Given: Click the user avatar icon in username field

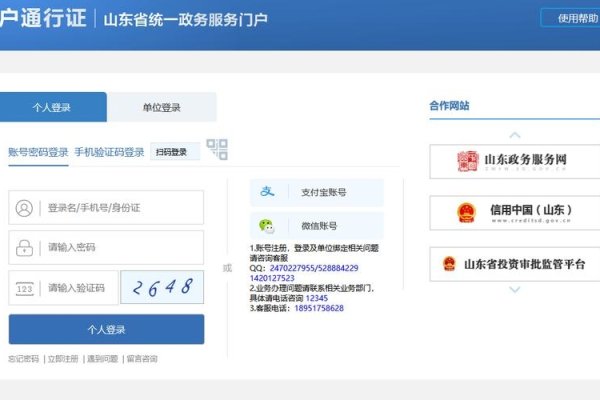Looking at the screenshot, I should [24, 208].
